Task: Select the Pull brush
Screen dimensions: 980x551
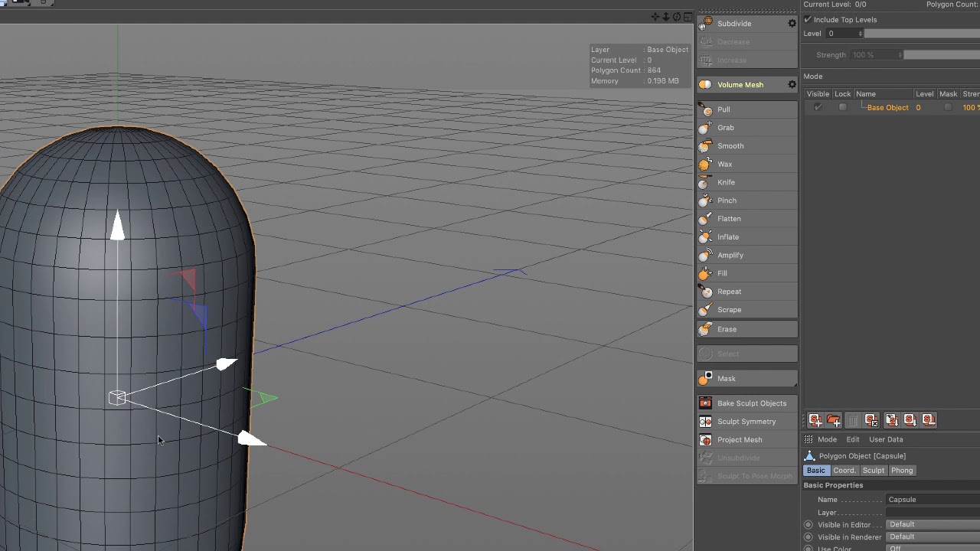Action: 747,109
